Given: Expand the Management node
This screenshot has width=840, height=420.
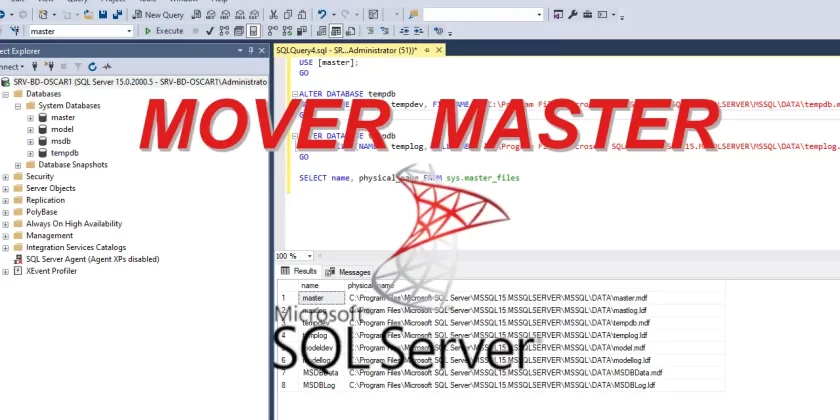Looking at the screenshot, I should [6, 236].
